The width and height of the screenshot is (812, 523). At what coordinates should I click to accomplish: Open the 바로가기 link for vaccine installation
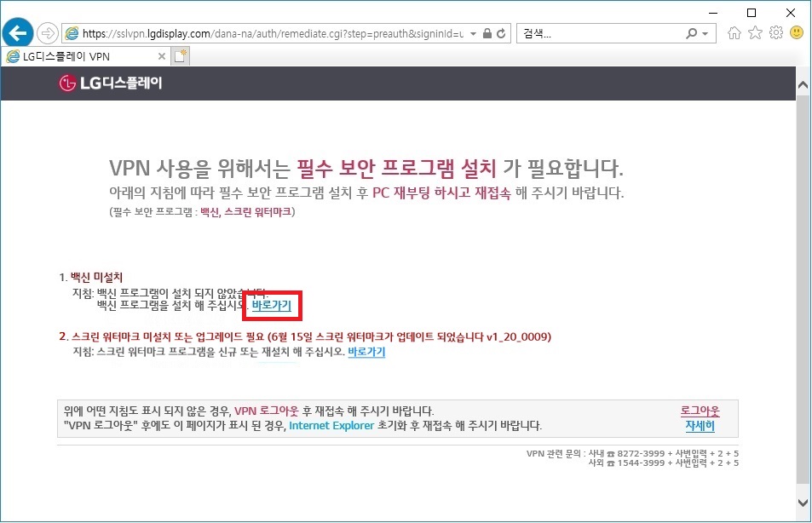click(x=272, y=306)
